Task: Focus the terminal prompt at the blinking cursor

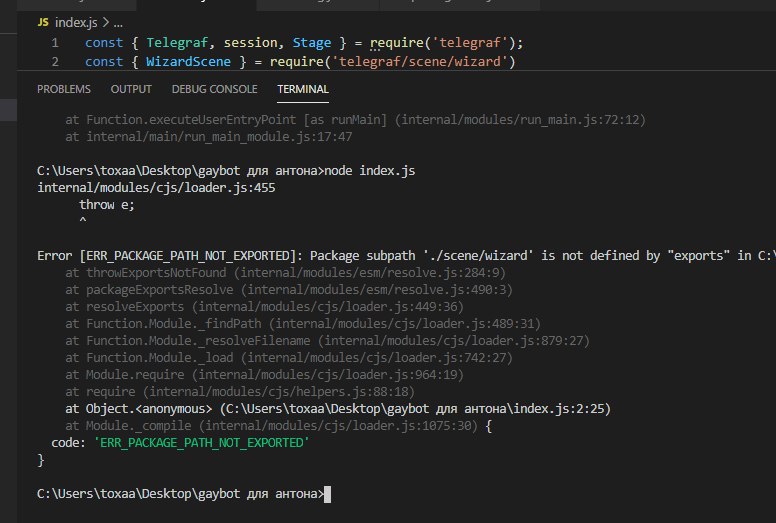Action: click(327, 494)
